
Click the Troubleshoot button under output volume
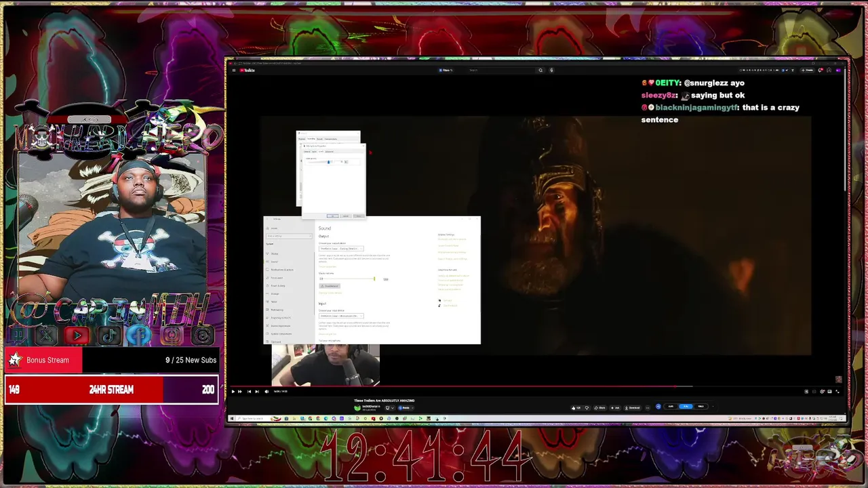[330, 286]
